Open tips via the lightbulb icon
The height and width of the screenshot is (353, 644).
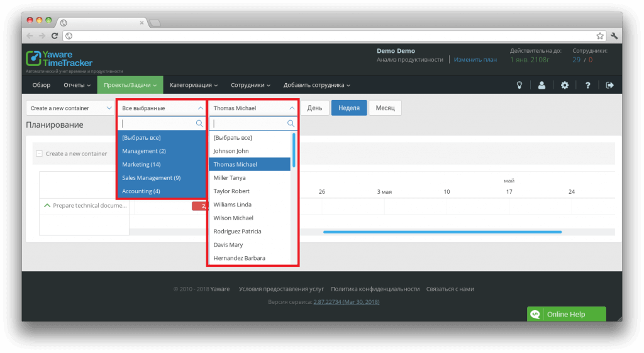tap(519, 85)
